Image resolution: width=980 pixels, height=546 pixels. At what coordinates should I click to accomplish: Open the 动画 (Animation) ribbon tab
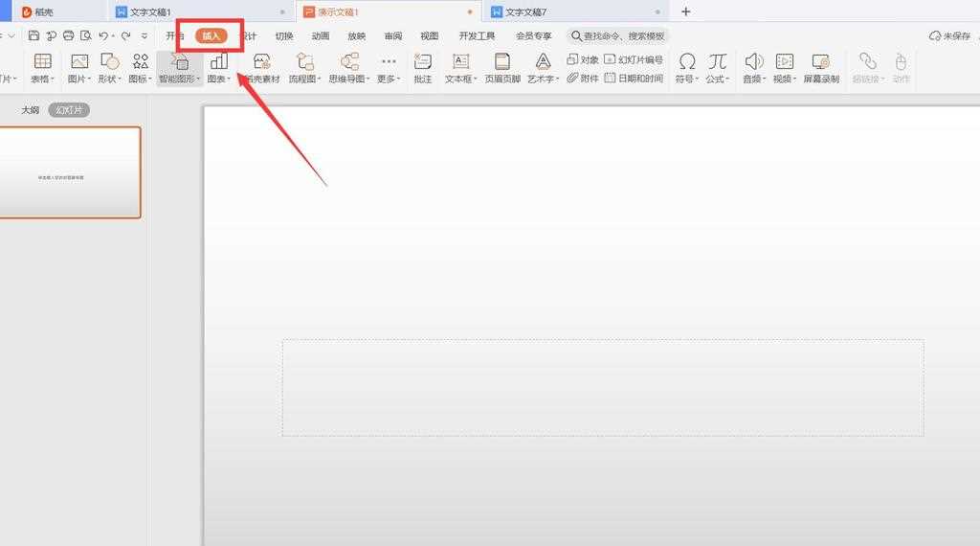coord(320,36)
